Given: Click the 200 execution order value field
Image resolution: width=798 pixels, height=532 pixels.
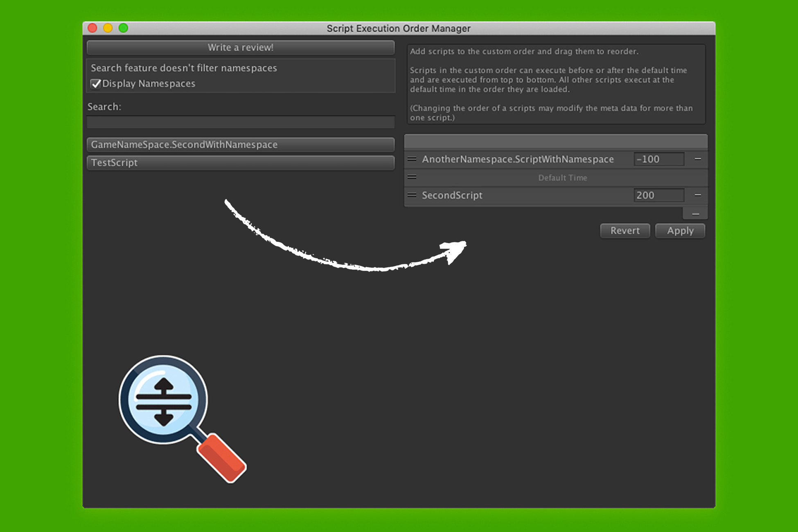Looking at the screenshot, I should 659,195.
